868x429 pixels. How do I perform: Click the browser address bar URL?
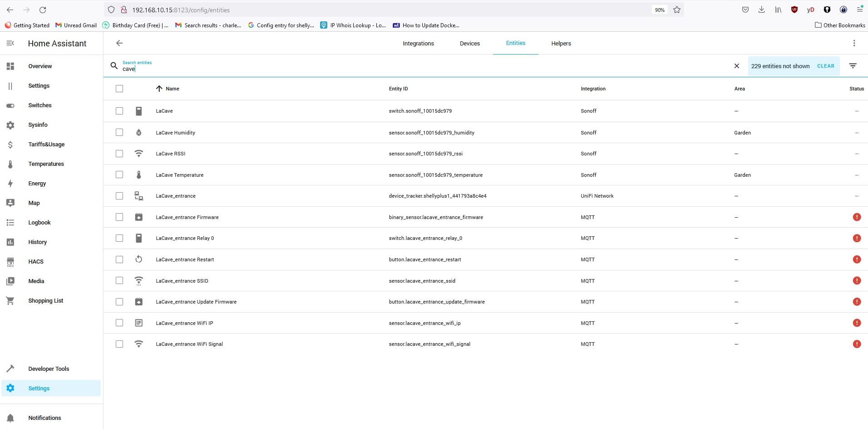[x=181, y=10]
